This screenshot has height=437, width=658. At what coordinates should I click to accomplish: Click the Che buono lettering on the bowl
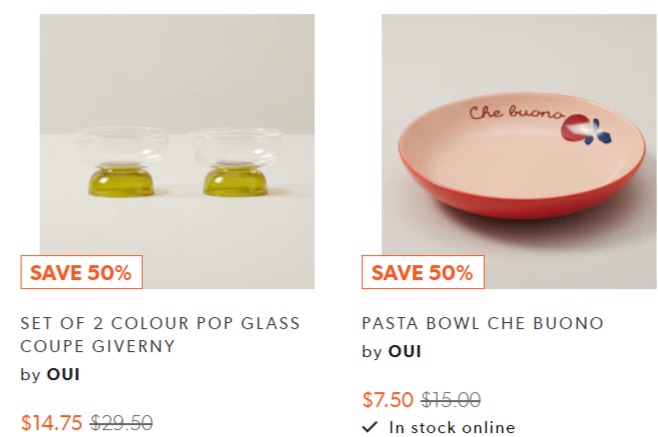tap(517, 113)
